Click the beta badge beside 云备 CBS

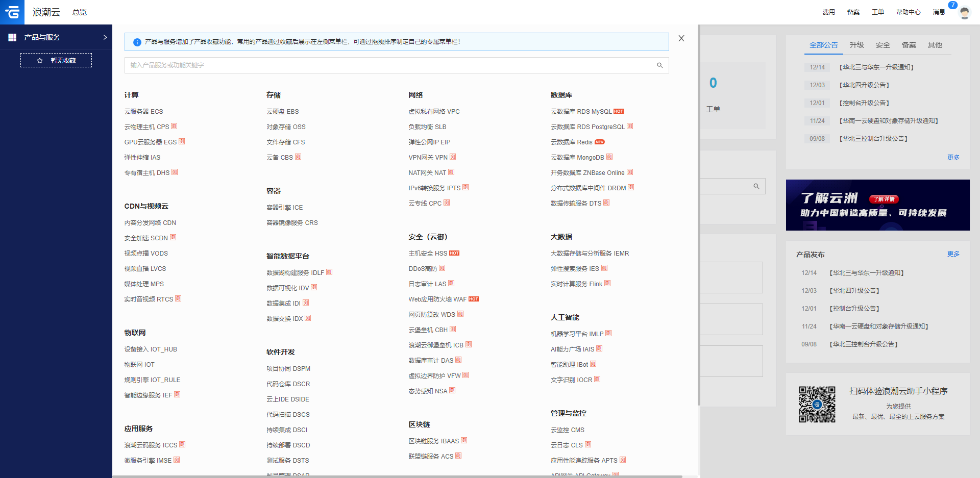click(298, 157)
